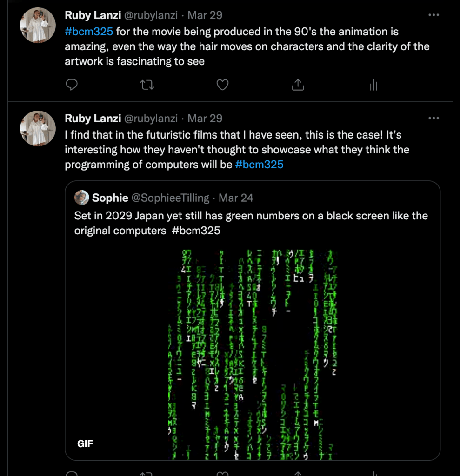
Task: Play the green matrix code GIF
Action: tap(253, 353)
